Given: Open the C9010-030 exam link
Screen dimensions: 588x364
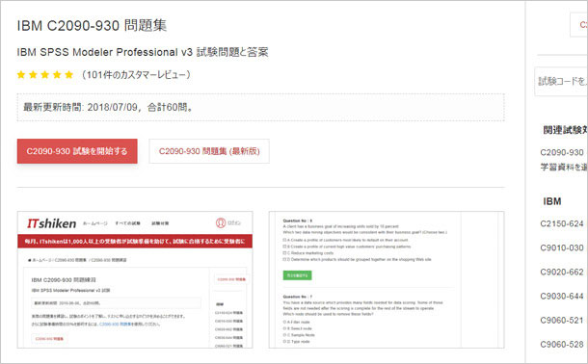Looking at the screenshot, I should tap(562, 247).
